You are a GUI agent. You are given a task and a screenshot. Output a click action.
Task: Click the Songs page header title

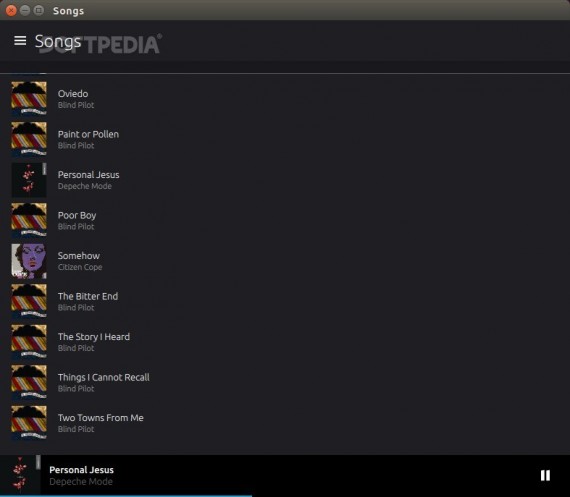point(58,41)
